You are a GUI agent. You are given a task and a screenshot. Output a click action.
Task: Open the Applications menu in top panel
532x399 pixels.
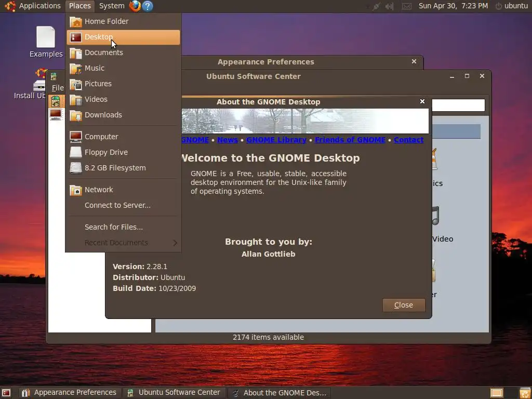39,6
